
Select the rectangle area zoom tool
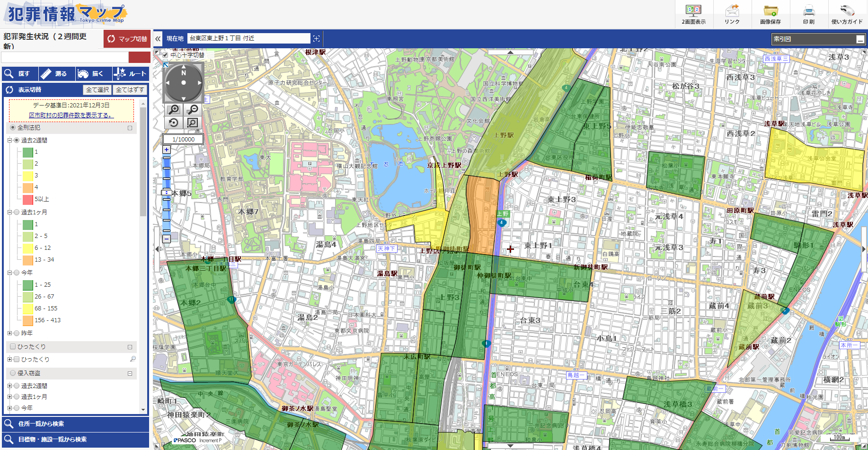point(192,123)
